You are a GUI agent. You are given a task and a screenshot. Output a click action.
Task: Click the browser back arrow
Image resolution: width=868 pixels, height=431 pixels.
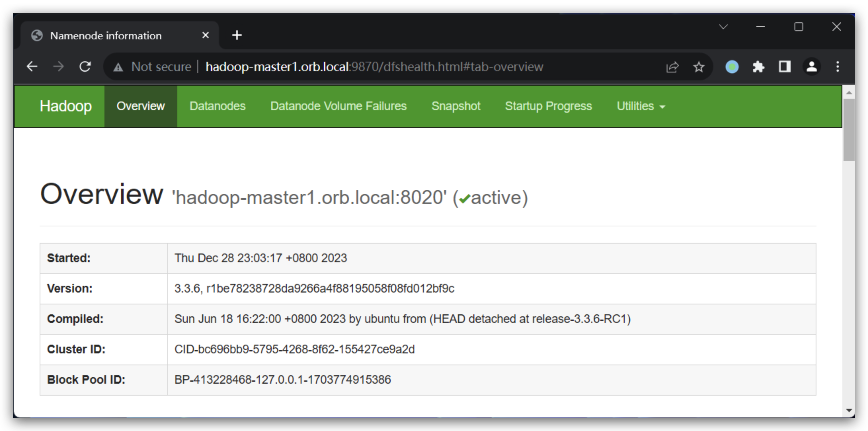(32, 67)
